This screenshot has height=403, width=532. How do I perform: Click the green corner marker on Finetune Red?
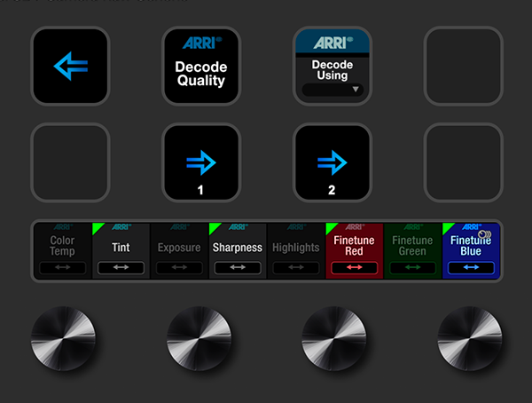(330, 227)
